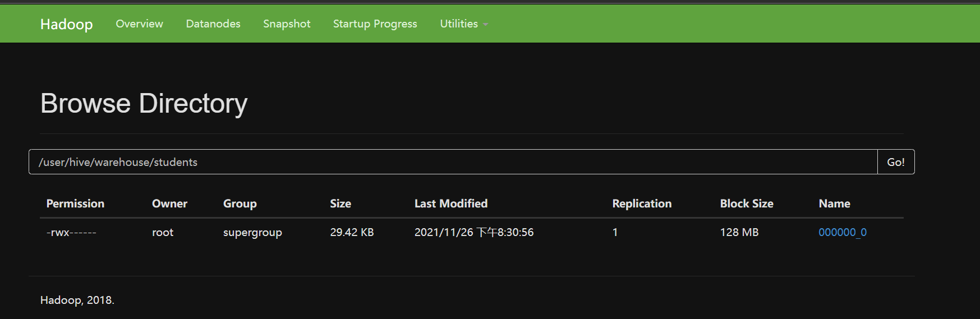Viewport: 980px width, 319px height.
Task: Select the Group column header
Action: click(x=240, y=204)
